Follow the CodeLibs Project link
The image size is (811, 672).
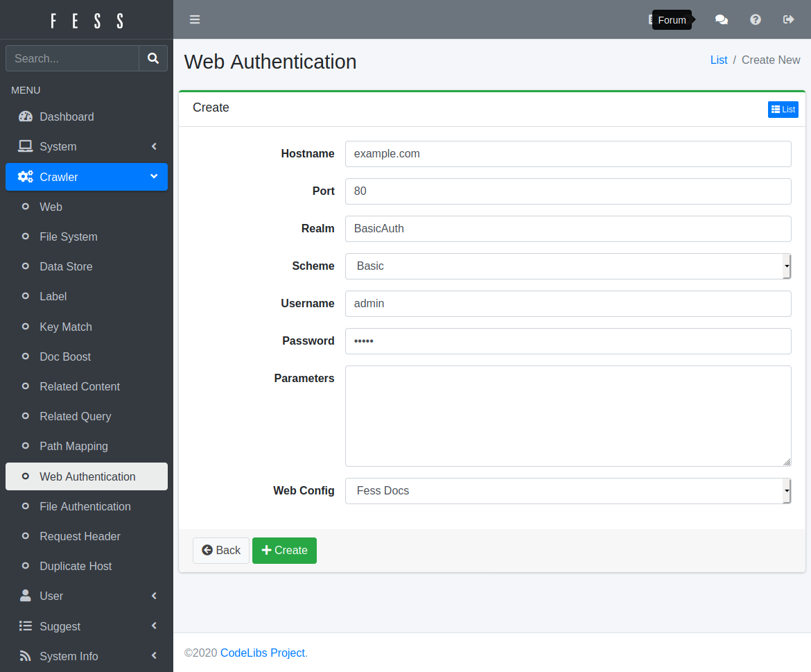pos(262,653)
